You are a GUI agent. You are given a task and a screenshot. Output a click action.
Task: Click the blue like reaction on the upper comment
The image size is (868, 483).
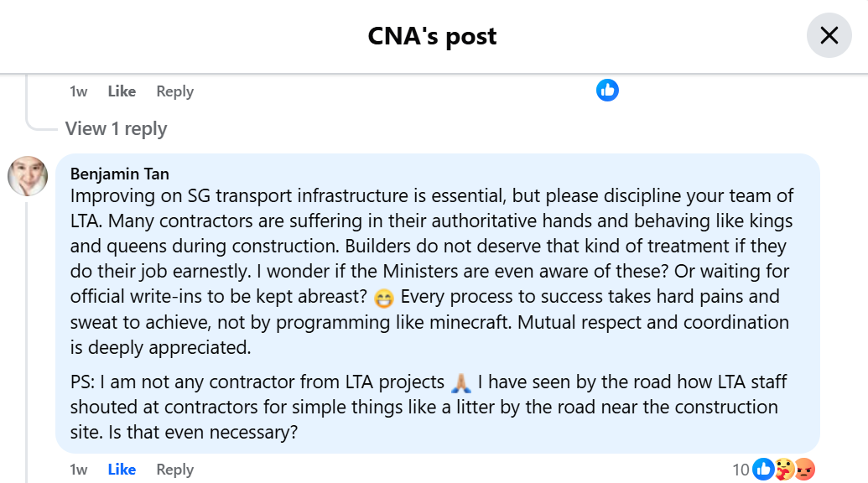[607, 91]
